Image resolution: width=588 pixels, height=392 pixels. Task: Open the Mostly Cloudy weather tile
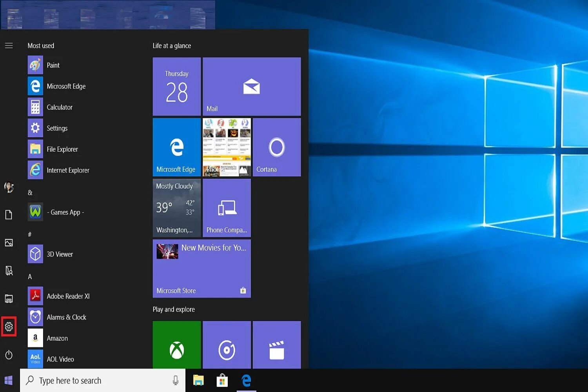point(177,208)
